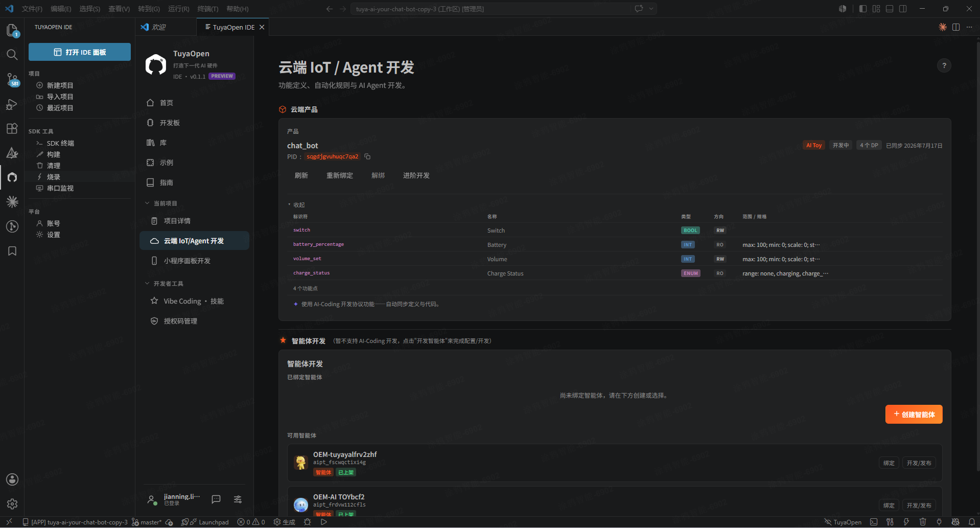Screen dimensions: 980x528
Task: Navigate to 首页 in the TuyaOpen menu
Action: [166, 103]
